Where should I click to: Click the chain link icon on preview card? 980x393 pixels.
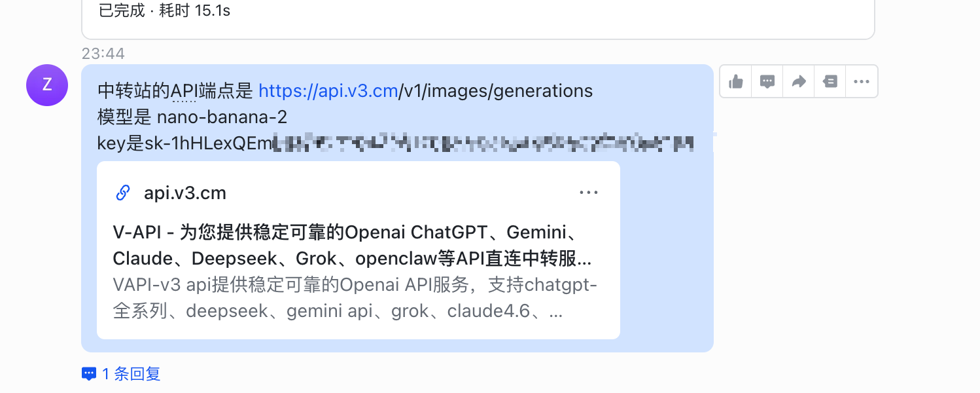pos(122,193)
